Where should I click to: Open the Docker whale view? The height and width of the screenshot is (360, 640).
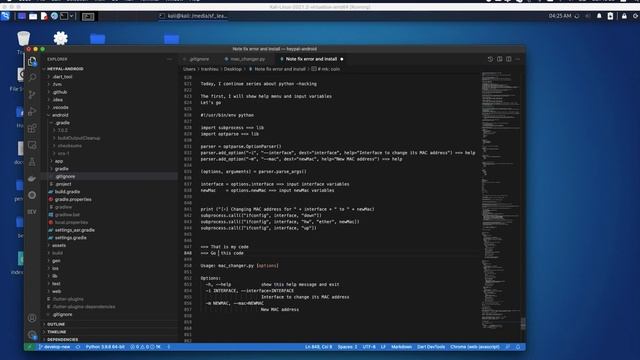(x=32, y=178)
